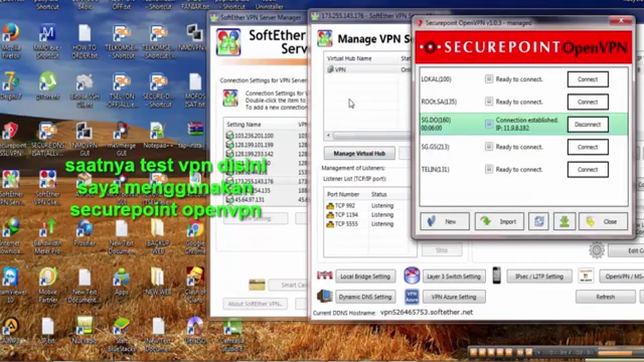Click the green download icon button in Securepoint
The width and height of the screenshot is (644, 362).
pyautogui.click(x=564, y=221)
